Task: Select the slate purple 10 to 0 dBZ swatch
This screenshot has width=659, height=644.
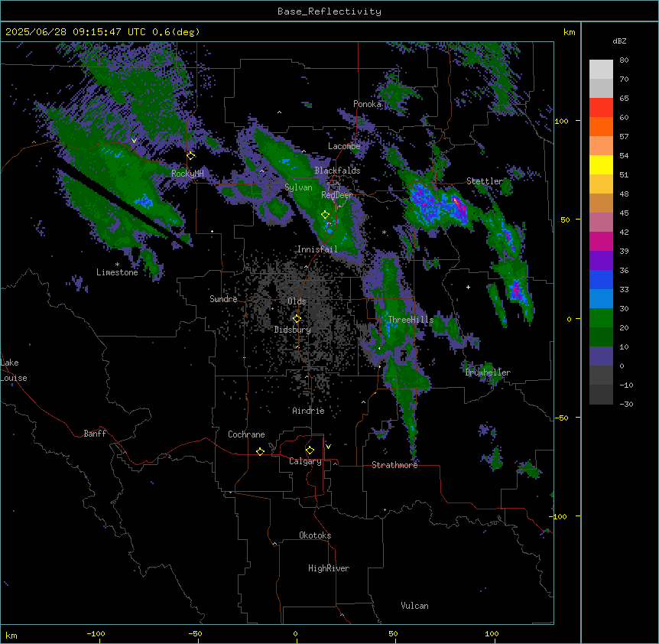Action: tap(601, 356)
